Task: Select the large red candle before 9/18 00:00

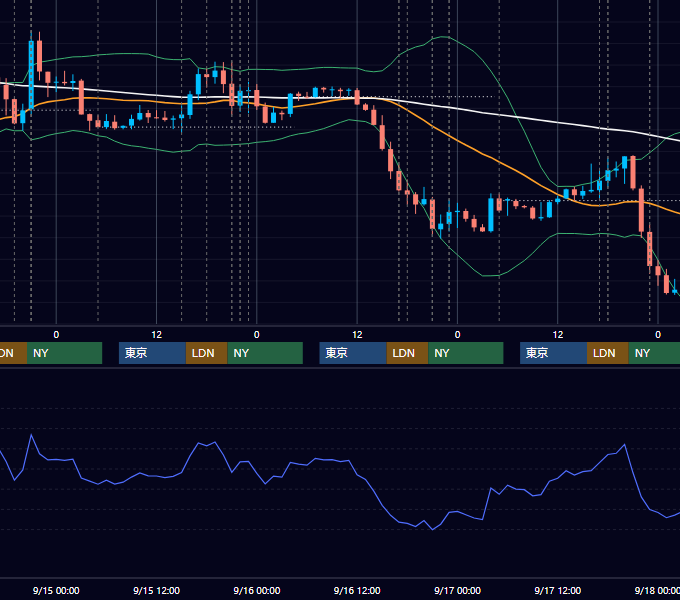Action: (x=641, y=210)
